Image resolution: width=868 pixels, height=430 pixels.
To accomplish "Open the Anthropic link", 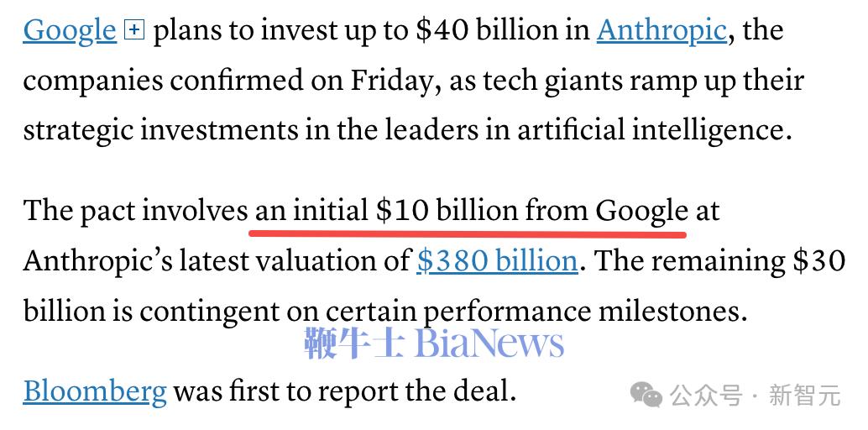I will [661, 31].
